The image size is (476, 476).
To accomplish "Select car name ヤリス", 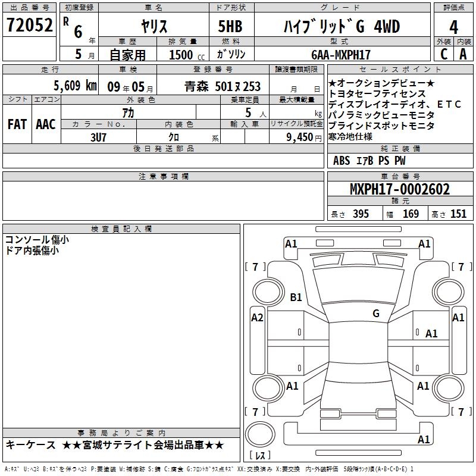I will click(x=154, y=26).
